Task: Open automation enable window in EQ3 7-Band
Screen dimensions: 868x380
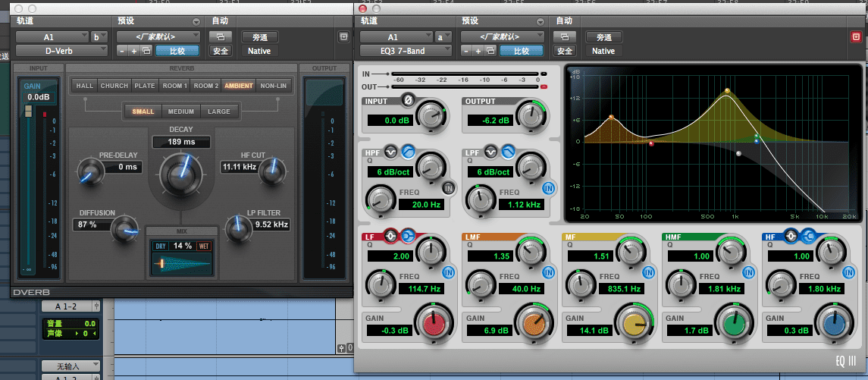Action: (565, 37)
